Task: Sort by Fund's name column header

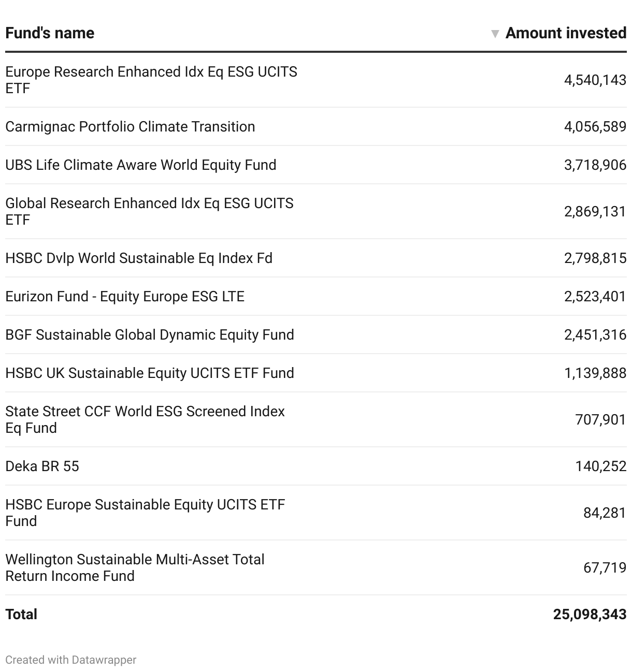Action: pyautogui.click(x=50, y=33)
